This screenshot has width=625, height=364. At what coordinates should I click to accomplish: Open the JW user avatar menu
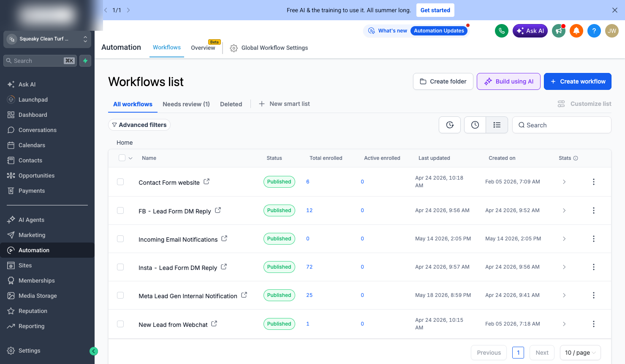[612, 31]
